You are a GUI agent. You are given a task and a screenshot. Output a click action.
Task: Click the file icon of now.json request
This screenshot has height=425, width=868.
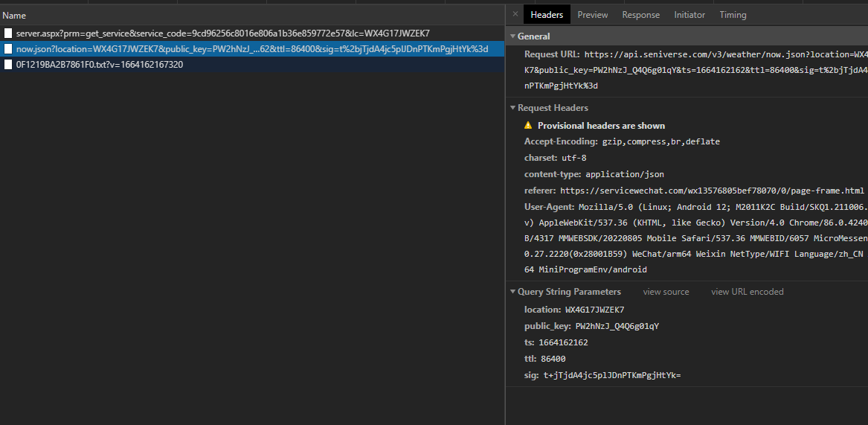(x=8, y=49)
